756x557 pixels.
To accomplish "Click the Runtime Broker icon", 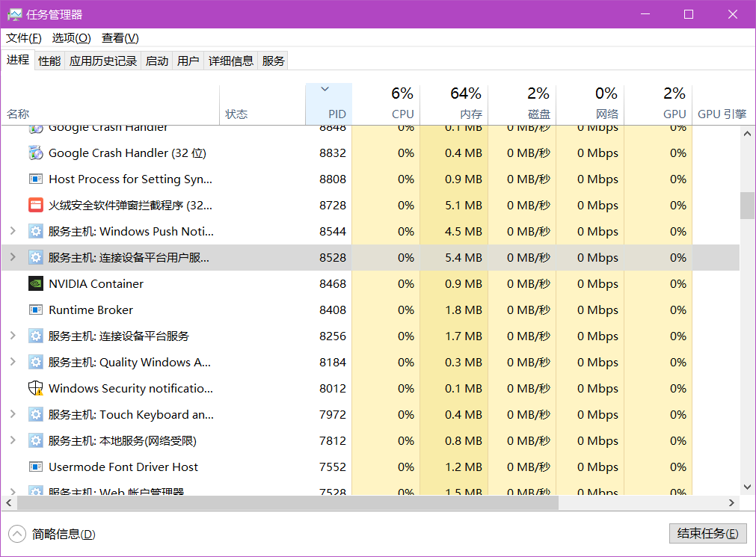I will pos(36,310).
